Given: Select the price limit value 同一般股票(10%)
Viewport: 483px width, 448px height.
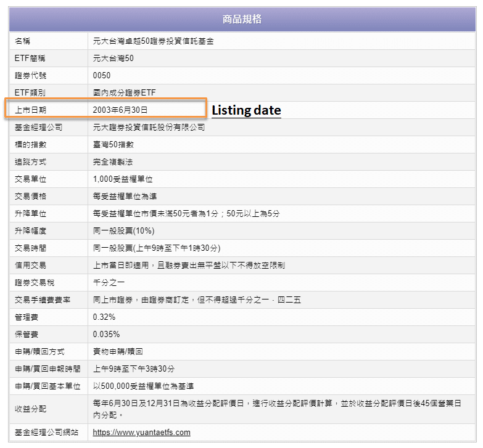Looking at the screenshot, I should (x=123, y=230).
